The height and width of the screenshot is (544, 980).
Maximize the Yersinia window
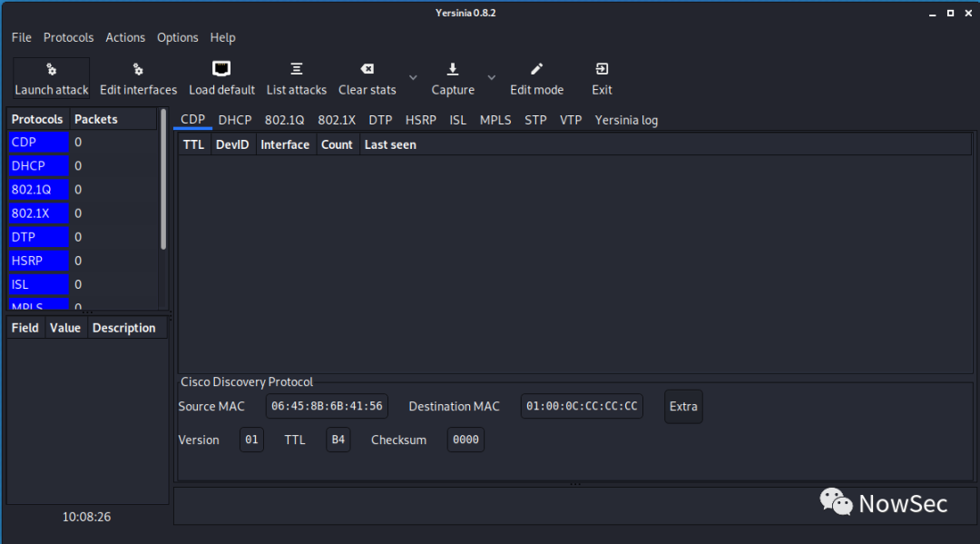[x=950, y=13]
